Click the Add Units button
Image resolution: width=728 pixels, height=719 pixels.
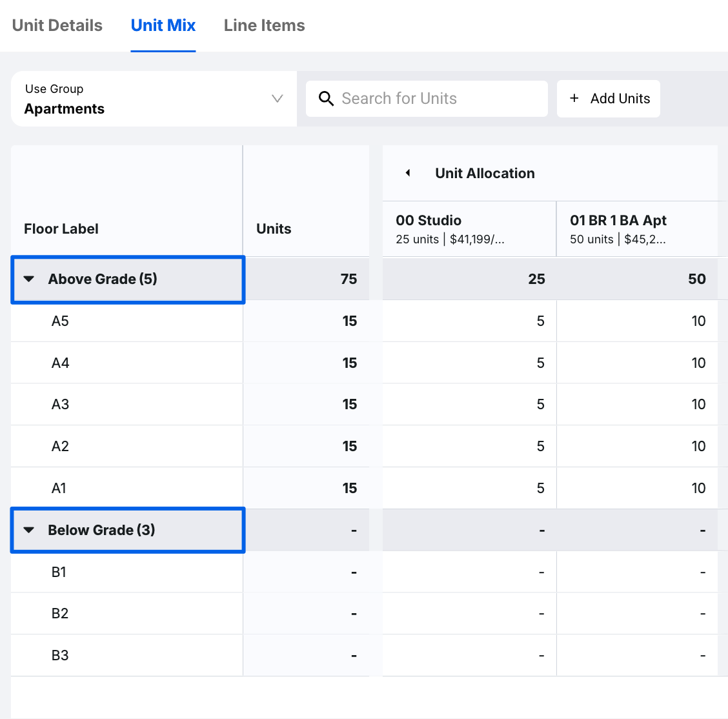pos(609,99)
